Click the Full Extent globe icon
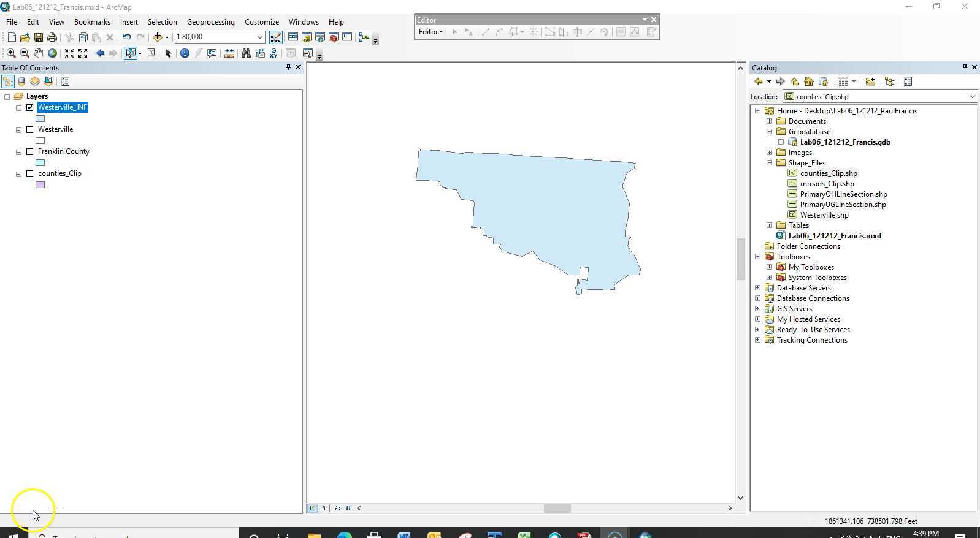Screen dimensions: 980x538 [53, 53]
